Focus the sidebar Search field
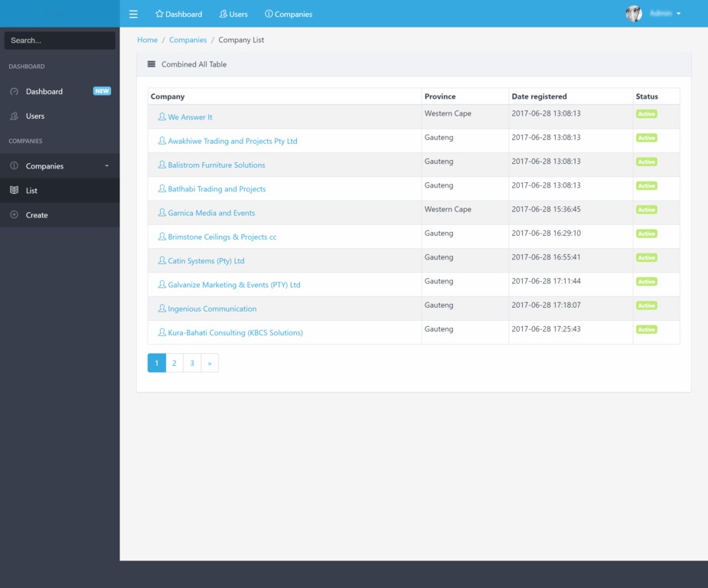This screenshot has width=708, height=588. 60,40
